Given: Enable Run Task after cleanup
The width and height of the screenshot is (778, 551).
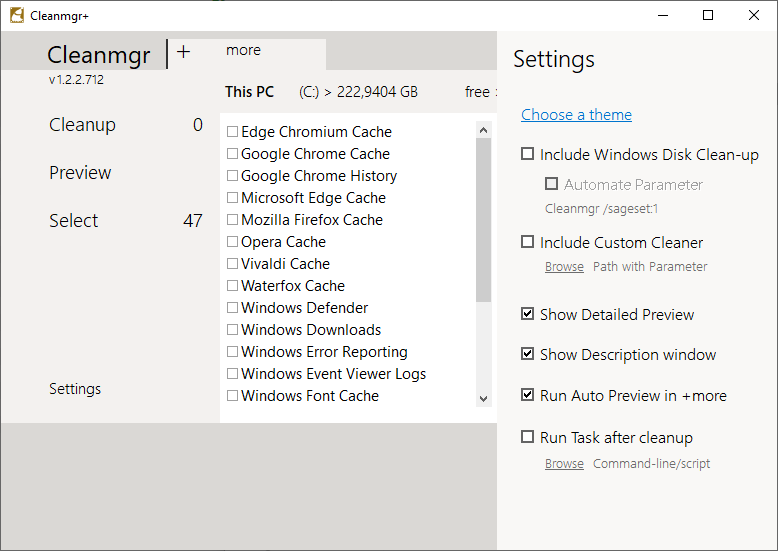Looking at the screenshot, I should point(527,437).
